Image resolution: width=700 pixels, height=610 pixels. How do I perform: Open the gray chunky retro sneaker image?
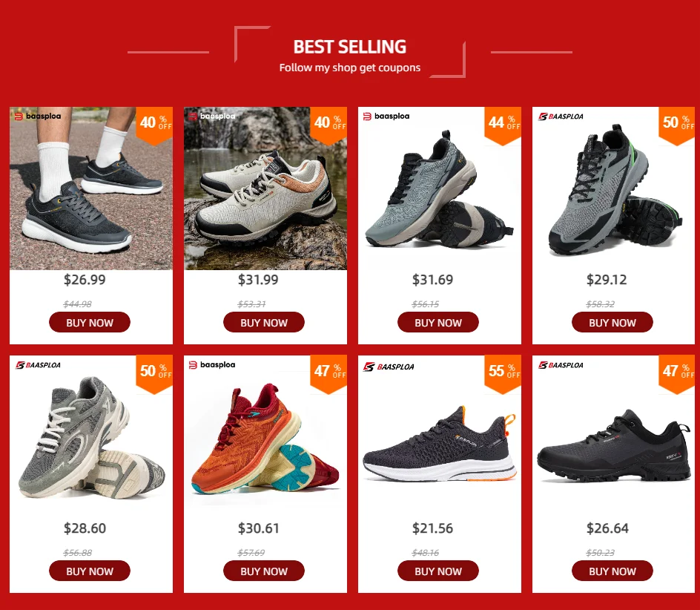(91, 438)
